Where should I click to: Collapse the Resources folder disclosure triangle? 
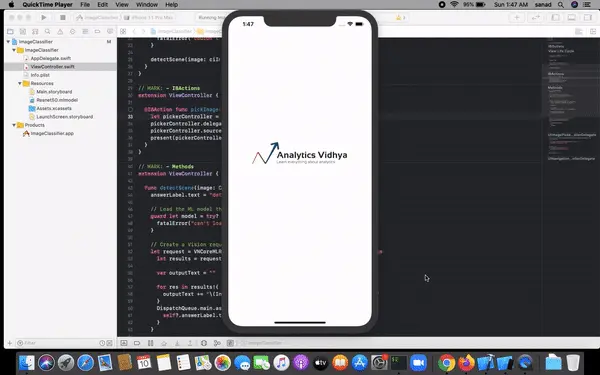(x=20, y=83)
